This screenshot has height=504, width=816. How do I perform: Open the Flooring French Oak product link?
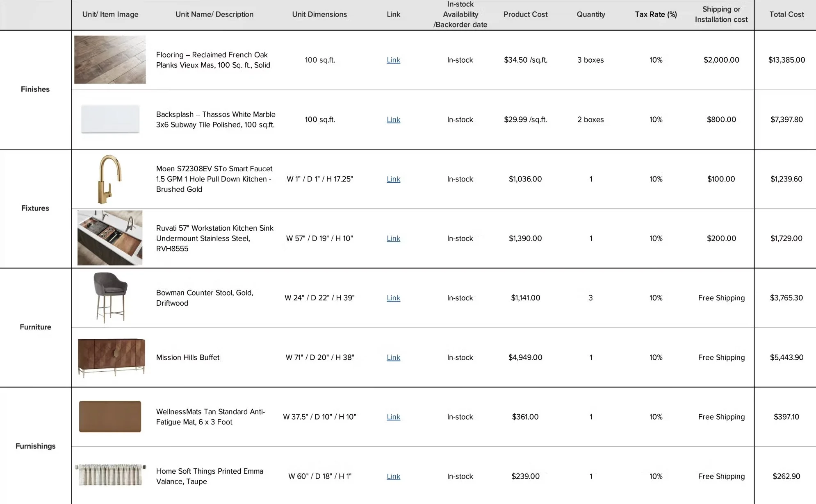click(393, 60)
